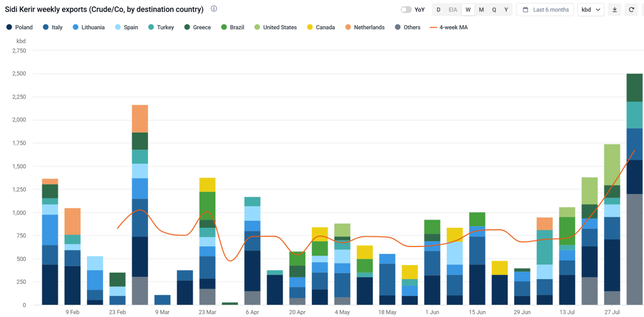This screenshot has height=317, width=644.
Task: Select the EIA week granularity
Action: (x=453, y=10)
